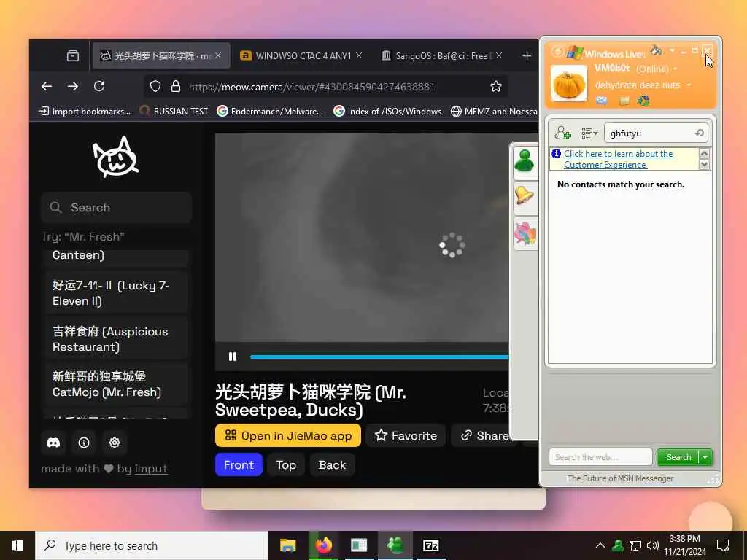This screenshot has height=560, width=747.
Task: Open the green Search button dropdown arrow
Action: [705, 457]
